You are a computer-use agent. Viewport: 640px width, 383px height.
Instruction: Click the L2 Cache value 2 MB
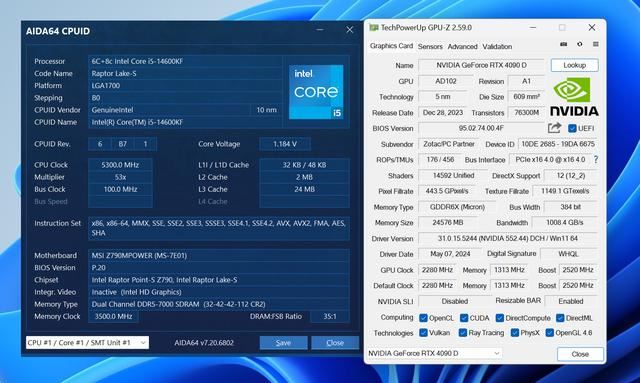point(304,177)
